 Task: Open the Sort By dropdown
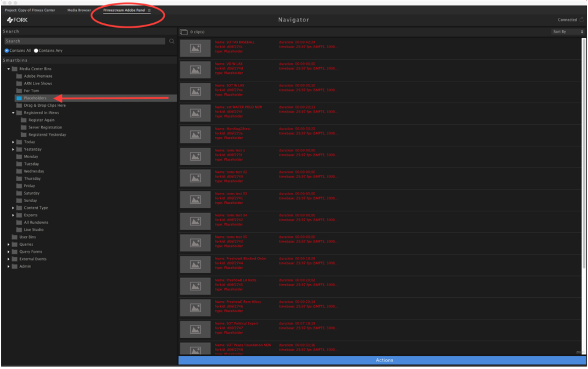pos(567,32)
